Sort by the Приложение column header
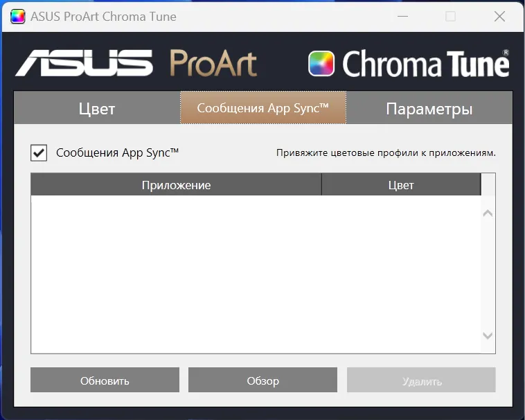 tap(176, 185)
